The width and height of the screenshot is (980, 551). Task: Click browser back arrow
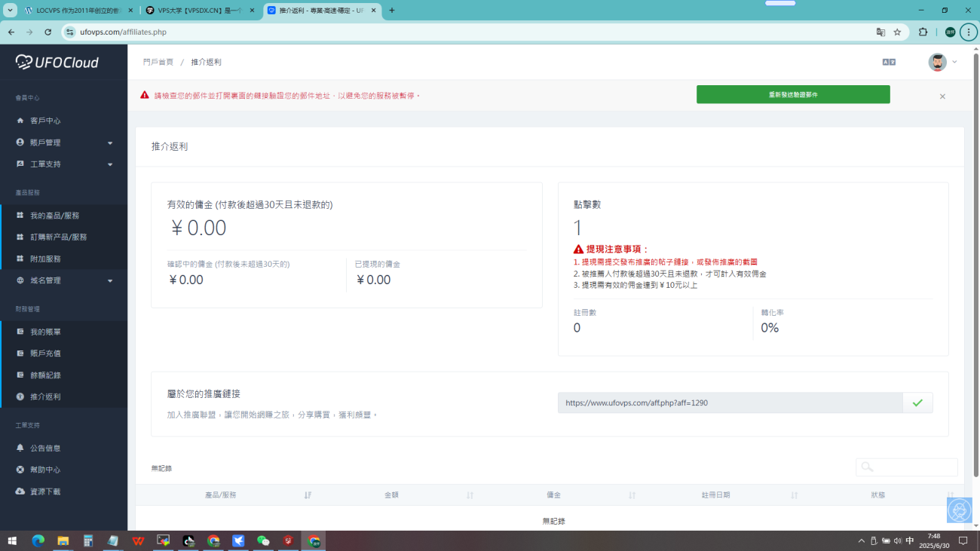point(11,32)
